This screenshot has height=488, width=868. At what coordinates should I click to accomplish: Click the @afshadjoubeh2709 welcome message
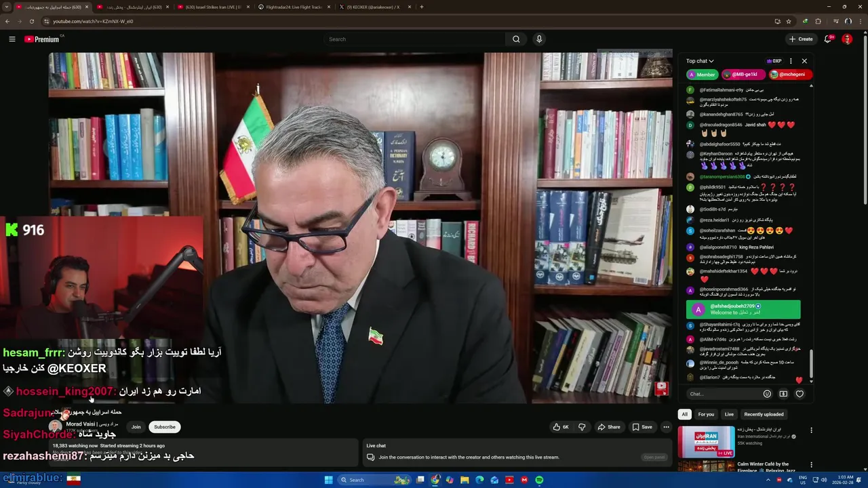point(743,309)
